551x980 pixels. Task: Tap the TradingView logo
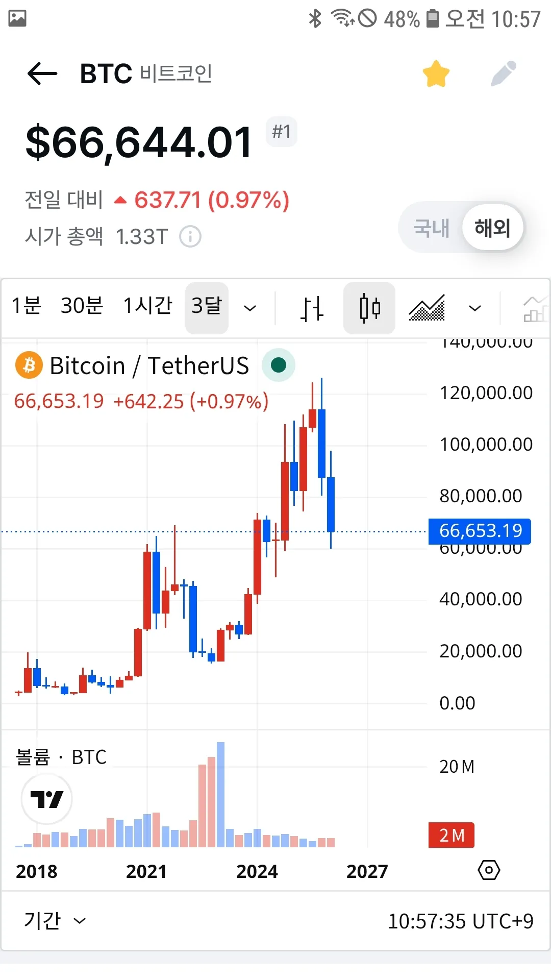coord(46,799)
